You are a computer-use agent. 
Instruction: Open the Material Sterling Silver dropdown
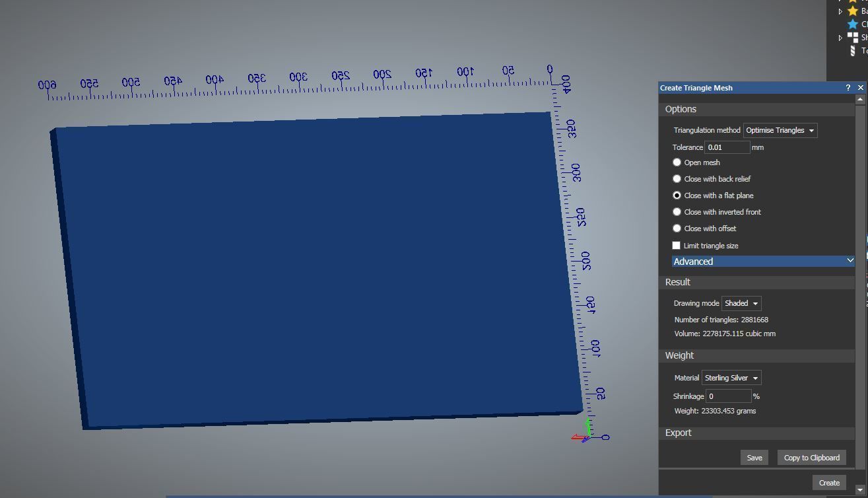[731, 378]
